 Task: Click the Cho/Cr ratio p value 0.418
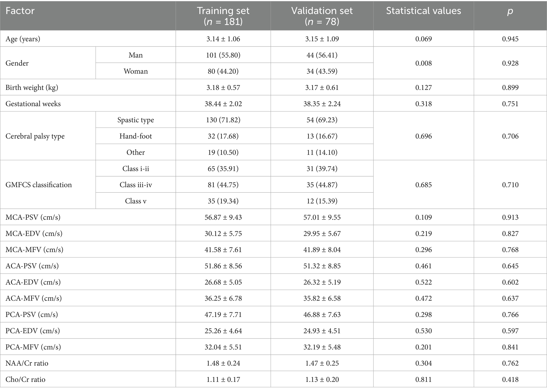coord(510,380)
